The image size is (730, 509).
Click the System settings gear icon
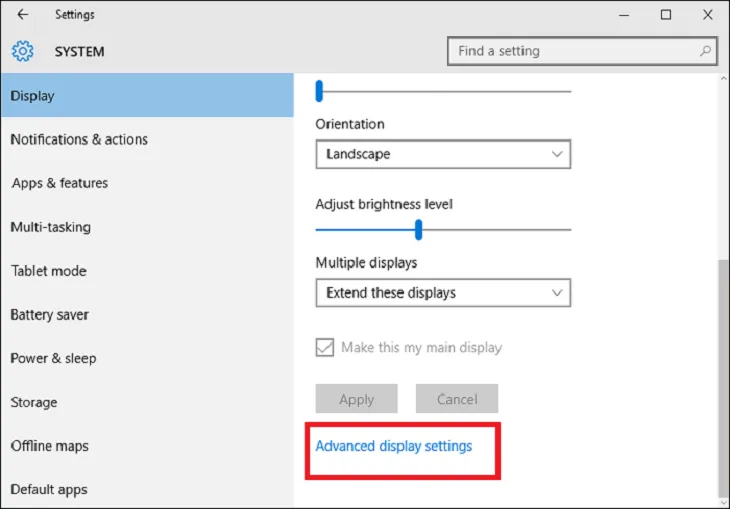[23, 51]
